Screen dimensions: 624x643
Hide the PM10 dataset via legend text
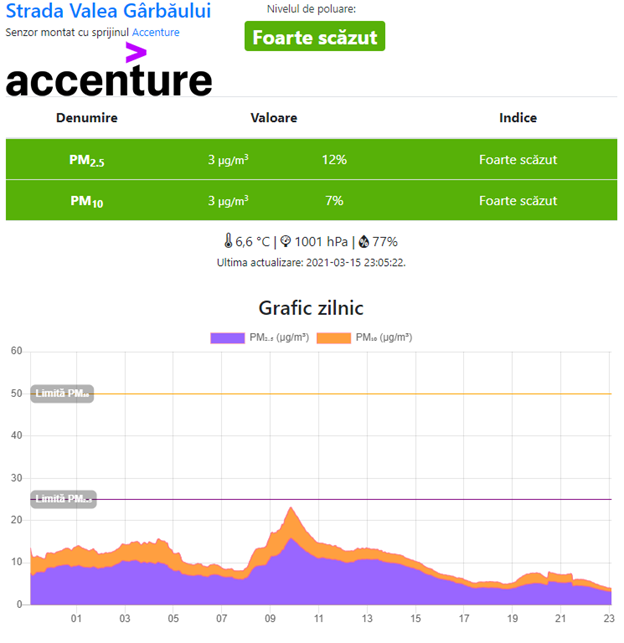[x=384, y=338]
